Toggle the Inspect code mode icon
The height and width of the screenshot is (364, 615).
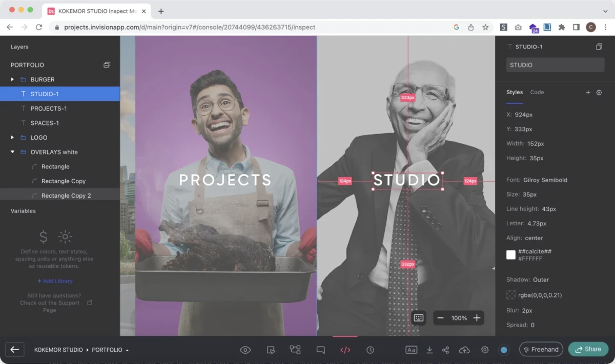point(345,350)
